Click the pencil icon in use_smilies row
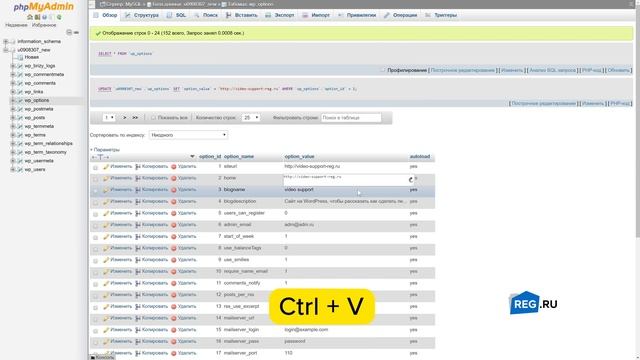The image size is (640, 360). [106, 260]
